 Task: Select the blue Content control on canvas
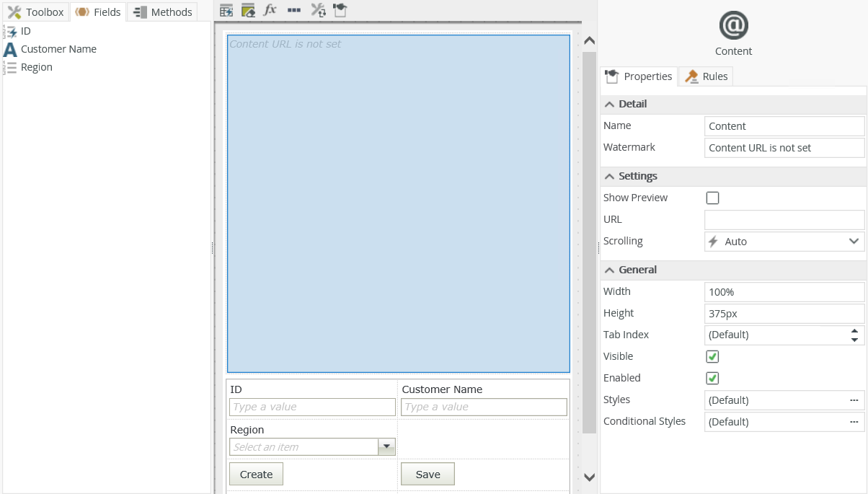[398, 203]
